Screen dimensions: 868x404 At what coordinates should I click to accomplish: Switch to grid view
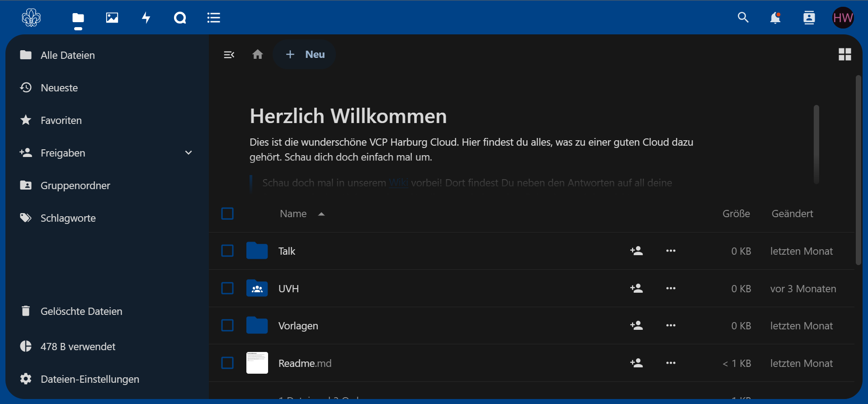[x=845, y=54]
